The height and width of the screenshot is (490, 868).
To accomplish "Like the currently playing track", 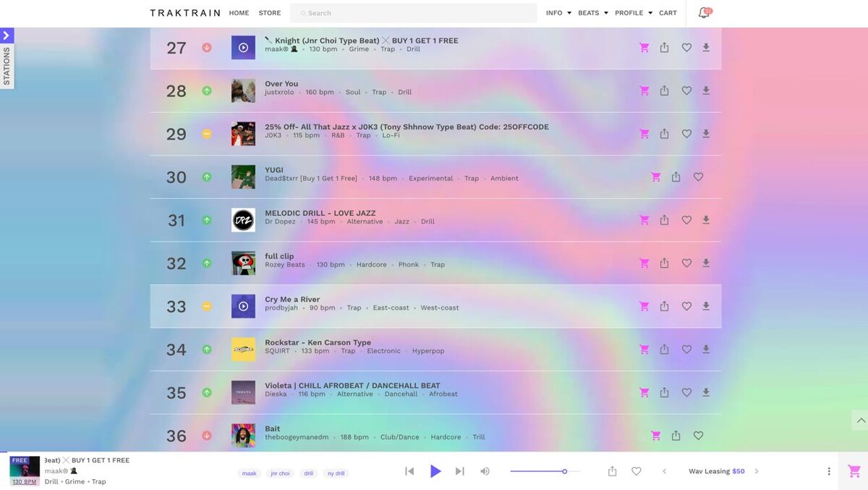I will pos(637,471).
